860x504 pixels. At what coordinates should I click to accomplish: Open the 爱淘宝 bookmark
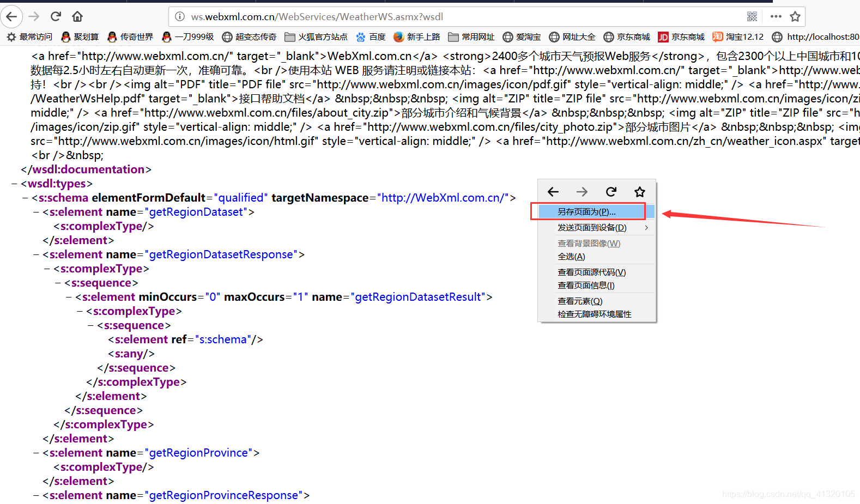click(522, 37)
